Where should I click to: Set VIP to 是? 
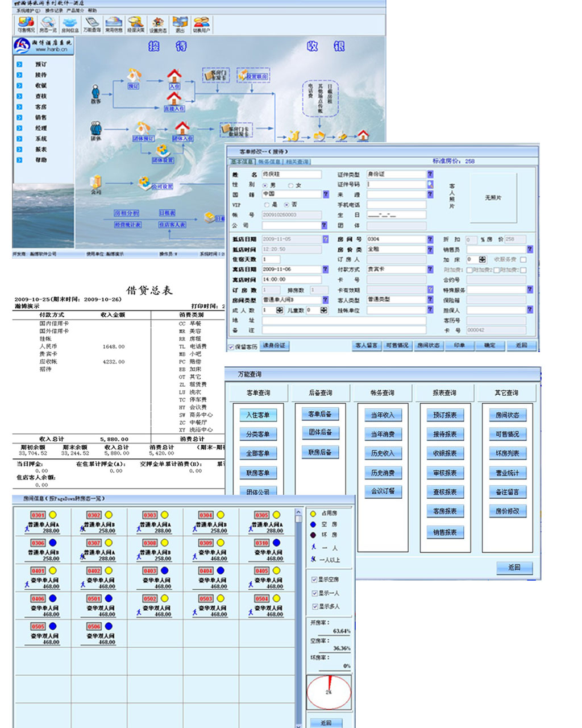pos(267,205)
